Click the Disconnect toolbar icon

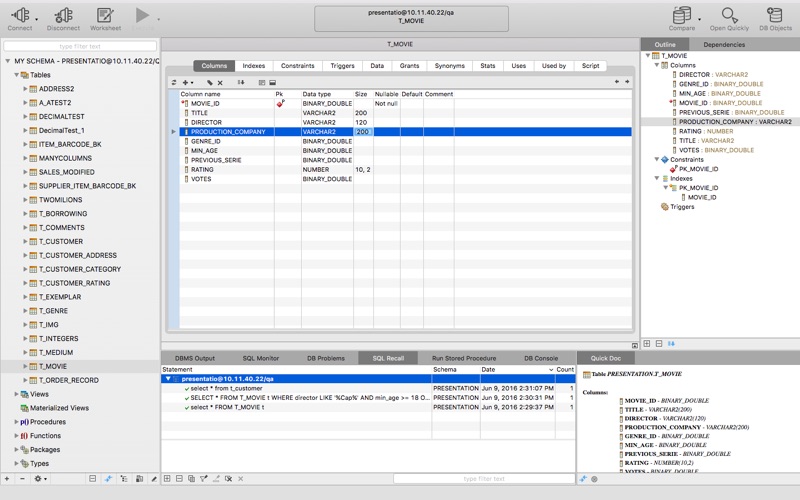point(63,15)
